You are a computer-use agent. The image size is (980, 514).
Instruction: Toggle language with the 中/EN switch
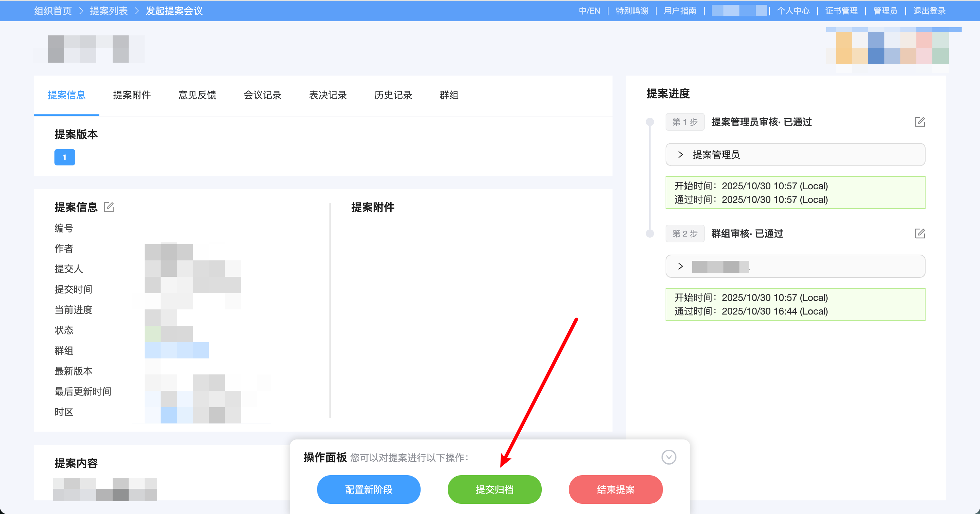click(589, 11)
